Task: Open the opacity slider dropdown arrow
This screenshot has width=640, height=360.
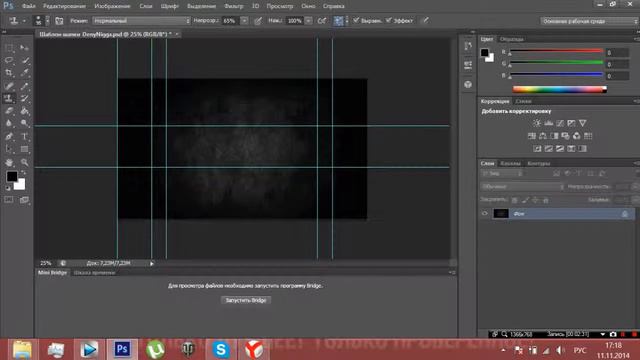Action: point(244,20)
